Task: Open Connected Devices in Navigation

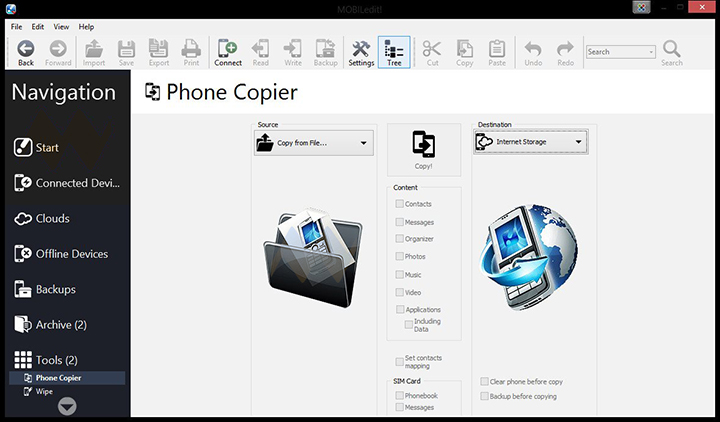Action: 67,183
